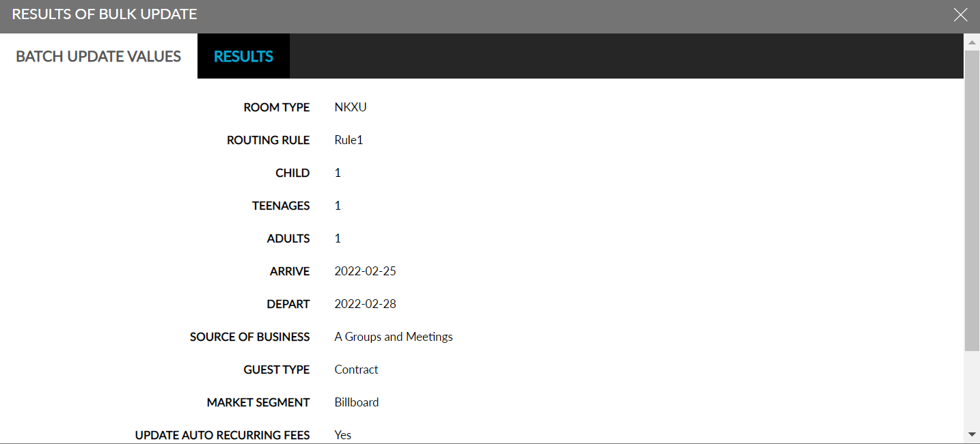The width and height of the screenshot is (980, 444).
Task: Select the Results tab
Action: [243, 56]
